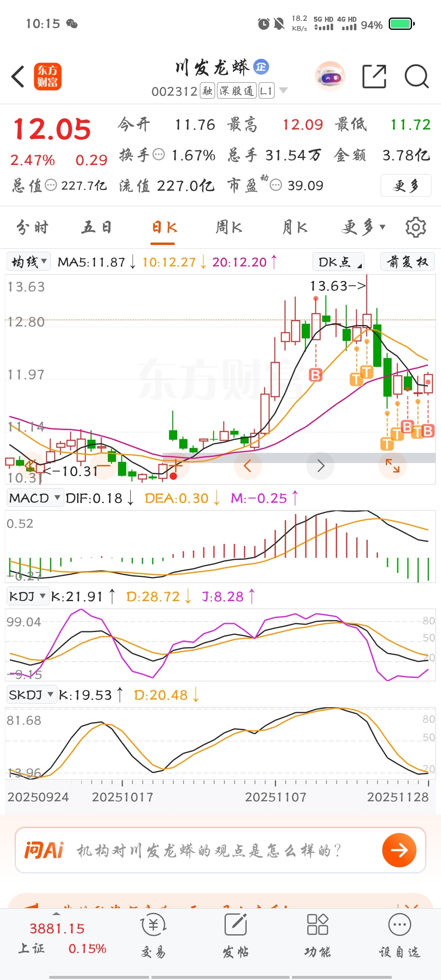
Task: Tap the 融 margin tag
Action: pyautogui.click(x=207, y=91)
